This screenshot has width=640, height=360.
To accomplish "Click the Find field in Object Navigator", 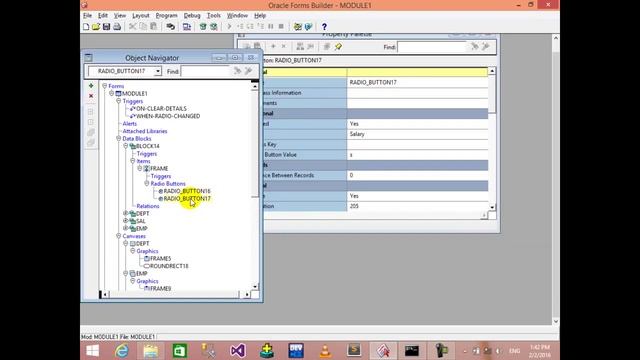I will (206, 71).
